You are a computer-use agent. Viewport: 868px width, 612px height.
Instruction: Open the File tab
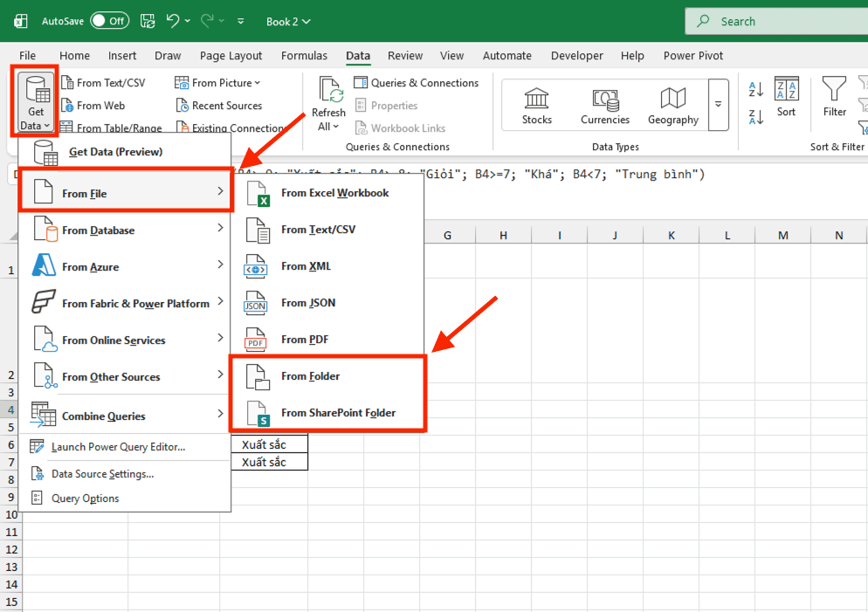[x=27, y=55]
